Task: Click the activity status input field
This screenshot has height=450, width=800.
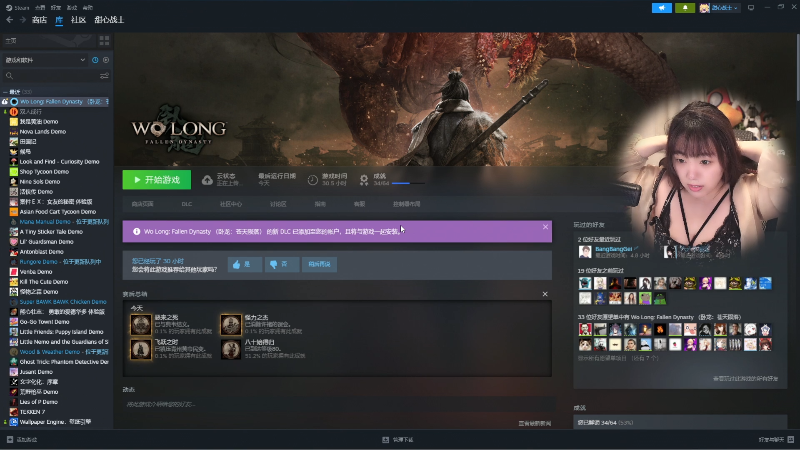Action: pyautogui.click(x=339, y=405)
